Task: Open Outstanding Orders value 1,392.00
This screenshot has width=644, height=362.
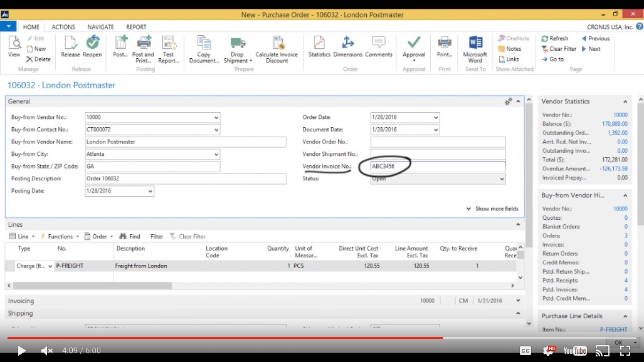Action: (x=617, y=133)
